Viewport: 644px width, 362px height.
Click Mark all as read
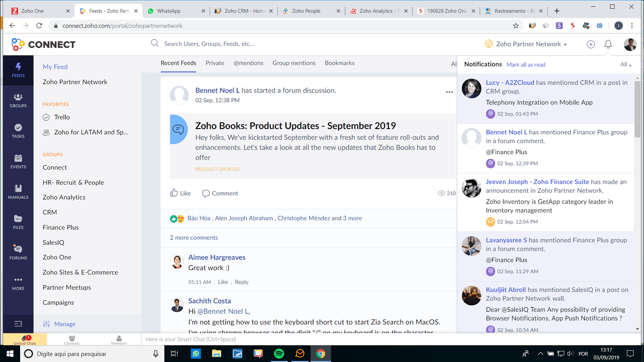click(x=526, y=65)
